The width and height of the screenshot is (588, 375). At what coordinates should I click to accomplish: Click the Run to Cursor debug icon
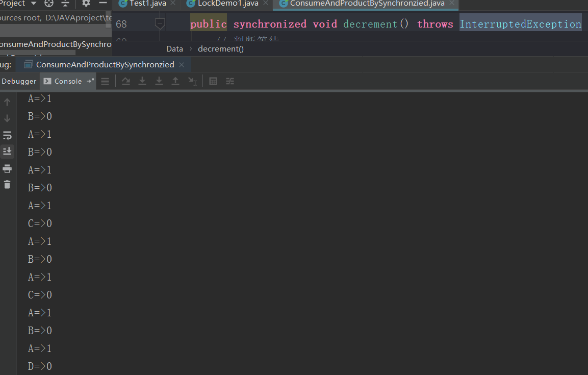pyautogui.click(x=192, y=81)
